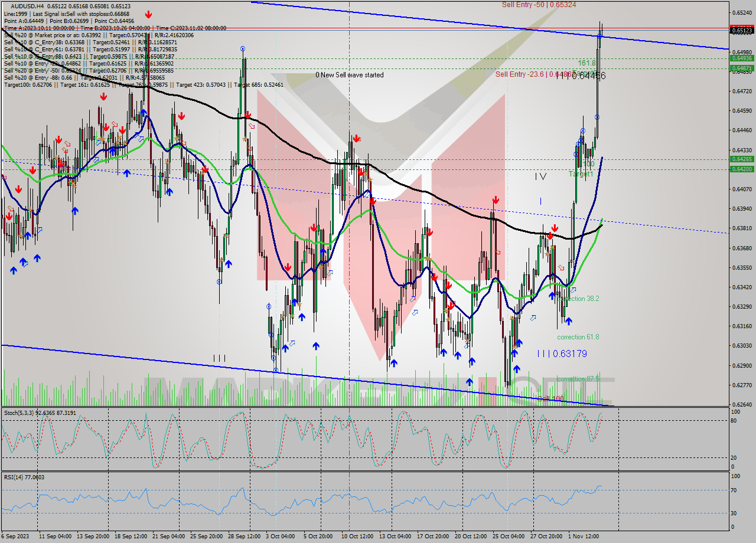This screenshot has width=756, height=543.
Task: Select the blue 'I I I 0.63179' wave label
Action: point(562,354)
